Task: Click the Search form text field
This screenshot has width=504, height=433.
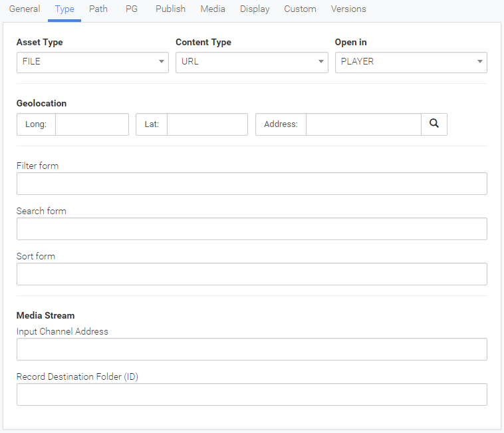Action: tap(252, 229)
